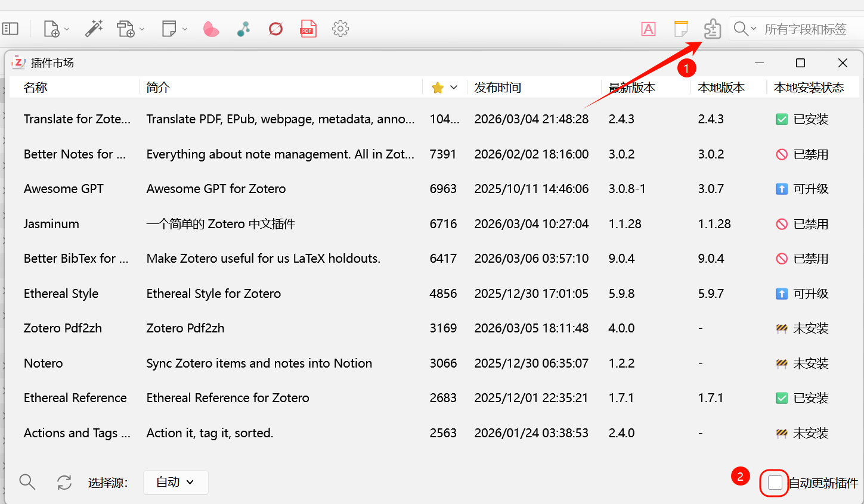This screenshot has height=504, width=864.
Task: Select the Ethereal Reference plugin name
Action: (75, 398)
